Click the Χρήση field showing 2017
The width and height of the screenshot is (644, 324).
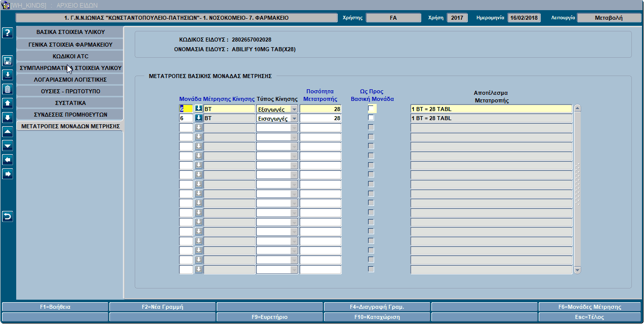(x=457, y=18)
